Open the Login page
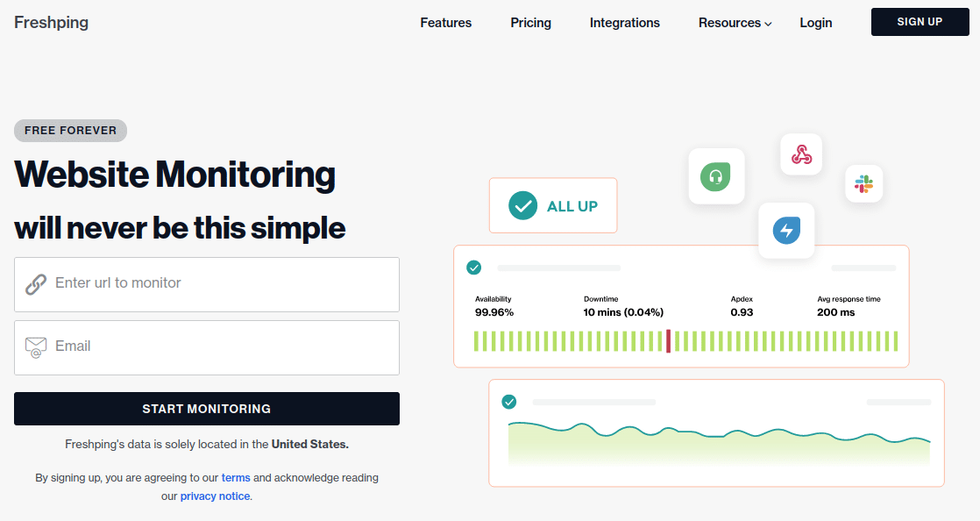980x521 pixels. point(815,23)
